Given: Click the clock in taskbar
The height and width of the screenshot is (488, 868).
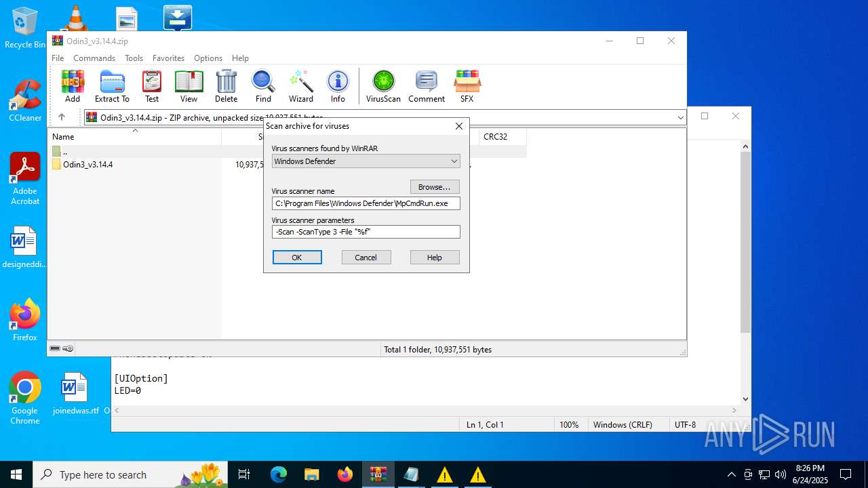Looking at the screenshot, I should point(810,474).
